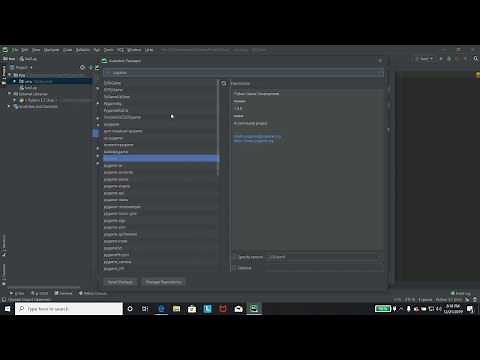Click the Debug bug icon
Image resolution: width=480 pixels, height=360 pixels.
(x=449, y=59)
